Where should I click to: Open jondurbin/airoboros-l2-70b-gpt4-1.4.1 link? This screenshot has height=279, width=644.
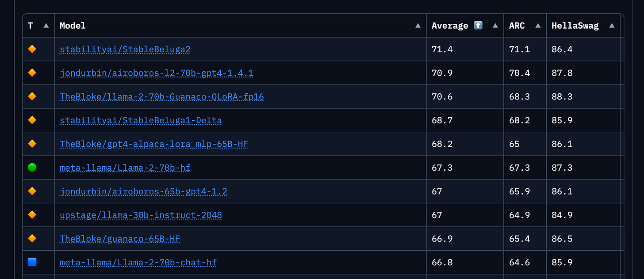(157, 73)
